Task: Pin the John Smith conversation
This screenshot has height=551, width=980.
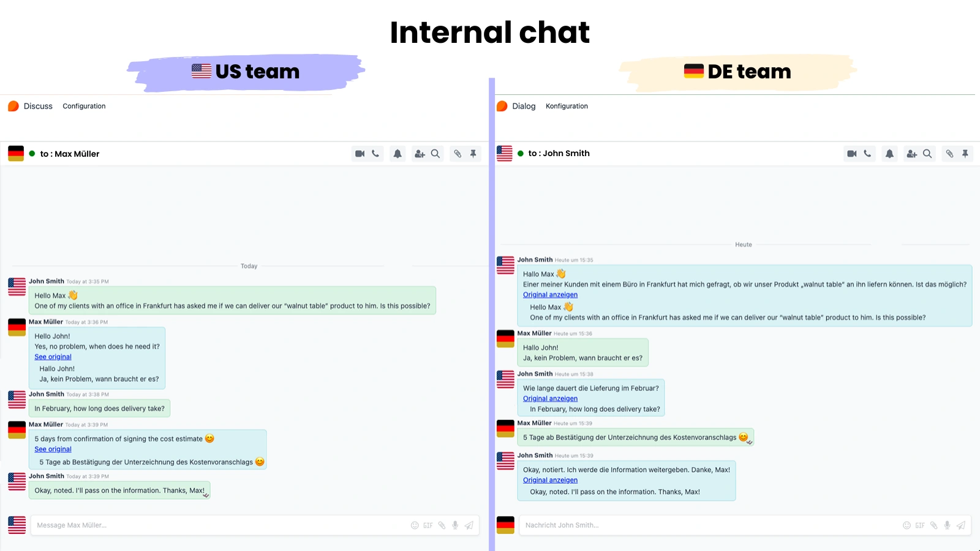Action: pos(965,154)
